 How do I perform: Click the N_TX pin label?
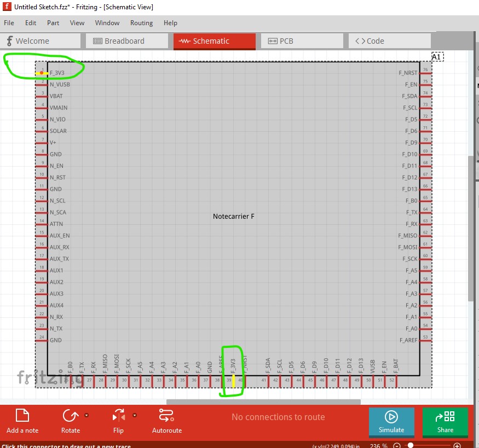pyautogui.click(x=56, y=328)
